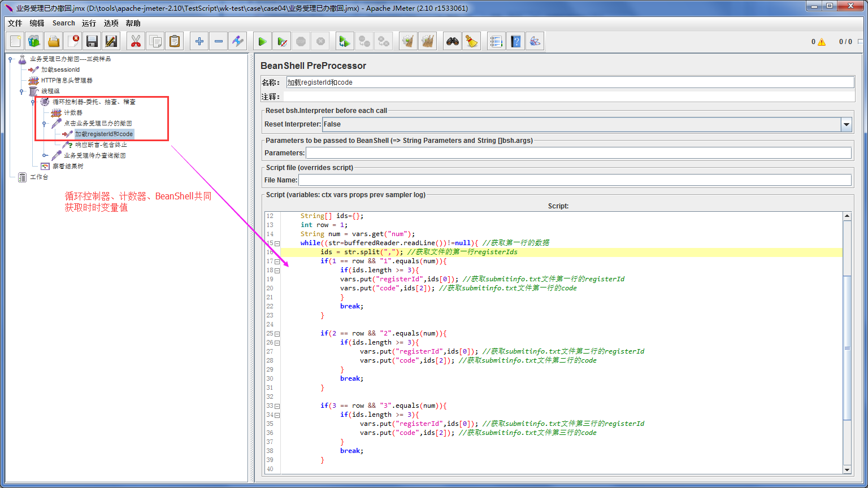The image size is (868, 488).
Task: Click the File Name input field
Action: click(x=574, y=180)
